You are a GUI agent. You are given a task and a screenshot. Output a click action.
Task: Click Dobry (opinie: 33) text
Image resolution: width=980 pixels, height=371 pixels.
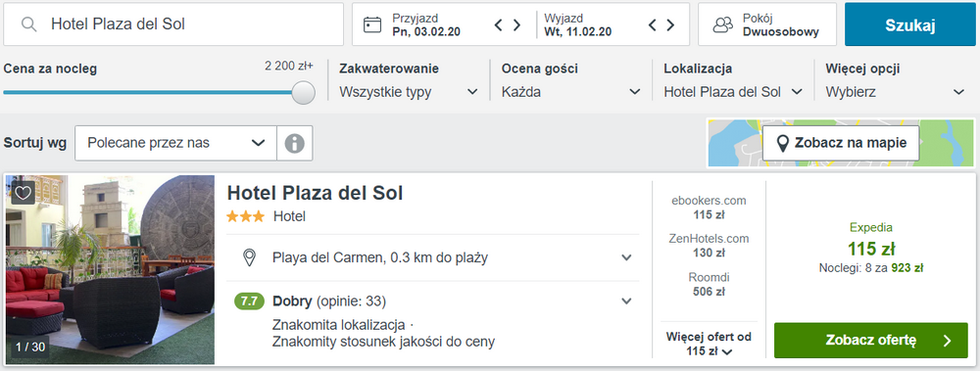(x=329, y=301)
